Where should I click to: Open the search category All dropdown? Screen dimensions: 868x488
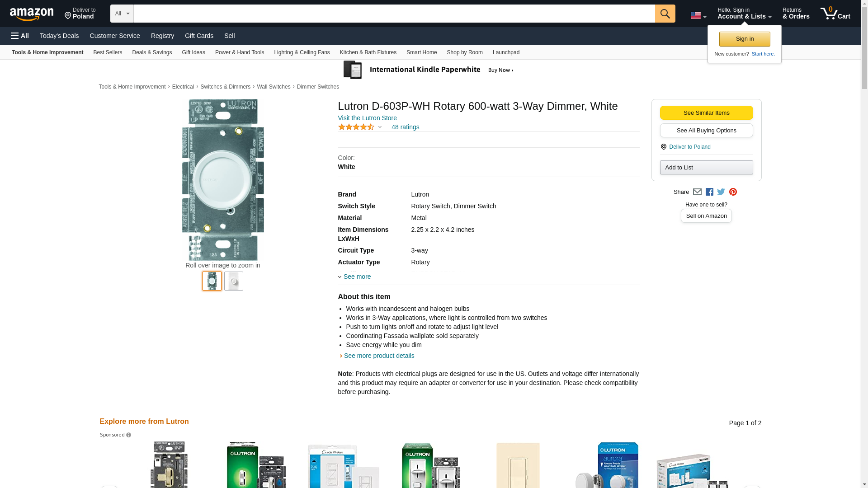(x=122, y=14)
